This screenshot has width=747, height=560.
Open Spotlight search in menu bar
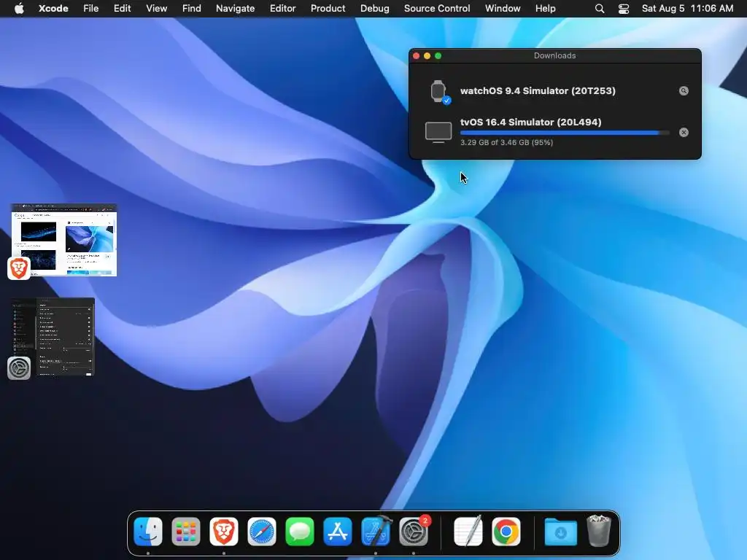600,9
